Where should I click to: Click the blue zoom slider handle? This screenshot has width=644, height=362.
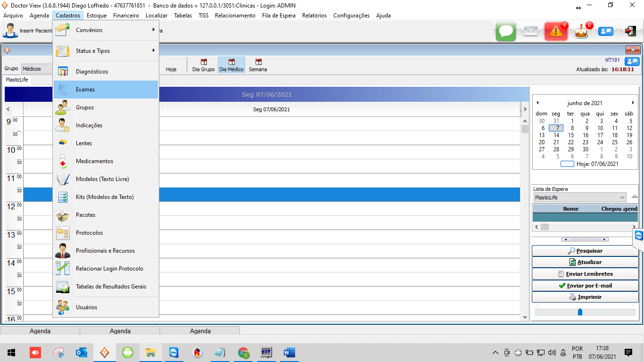tap(580, 312)
